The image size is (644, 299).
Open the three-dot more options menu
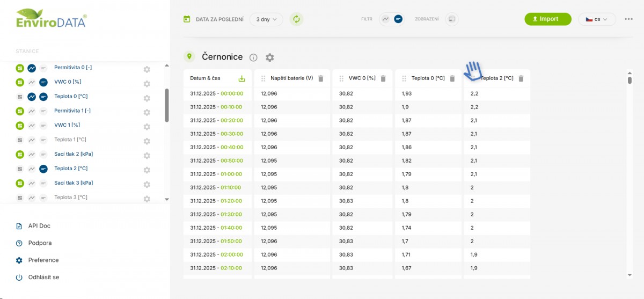click(628, 19)
